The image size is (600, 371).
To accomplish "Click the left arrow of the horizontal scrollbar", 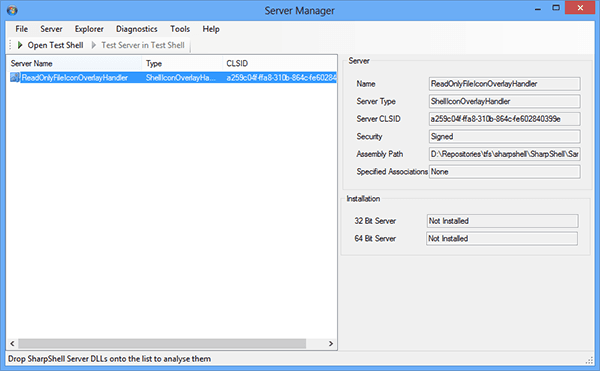I will coord(12,343).
